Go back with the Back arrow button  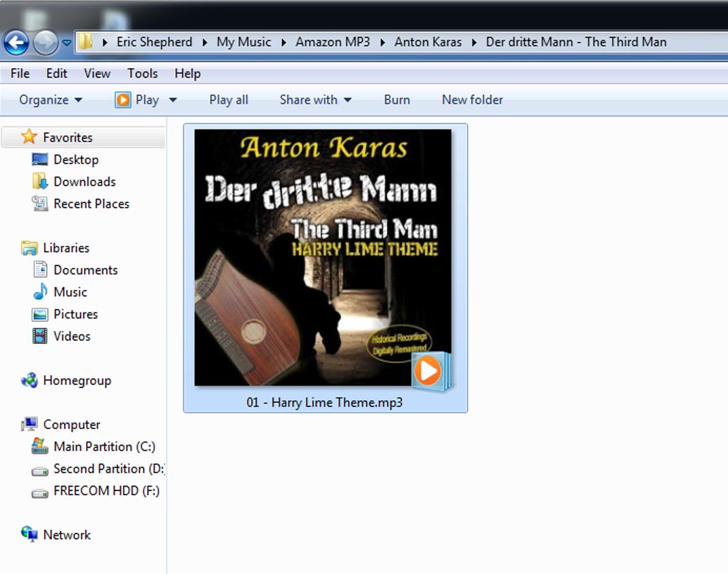click(17, 43)
